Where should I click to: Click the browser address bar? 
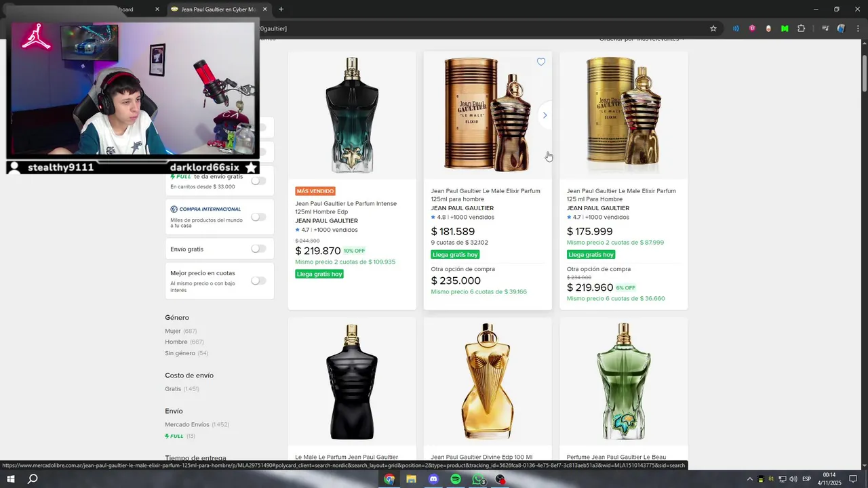coord(481,28)
